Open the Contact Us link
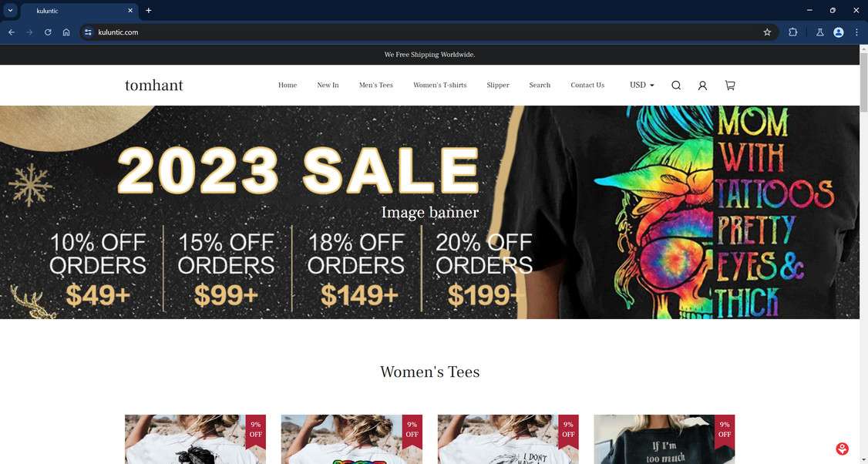The image size is (868, 464). (x=587, y=86)
